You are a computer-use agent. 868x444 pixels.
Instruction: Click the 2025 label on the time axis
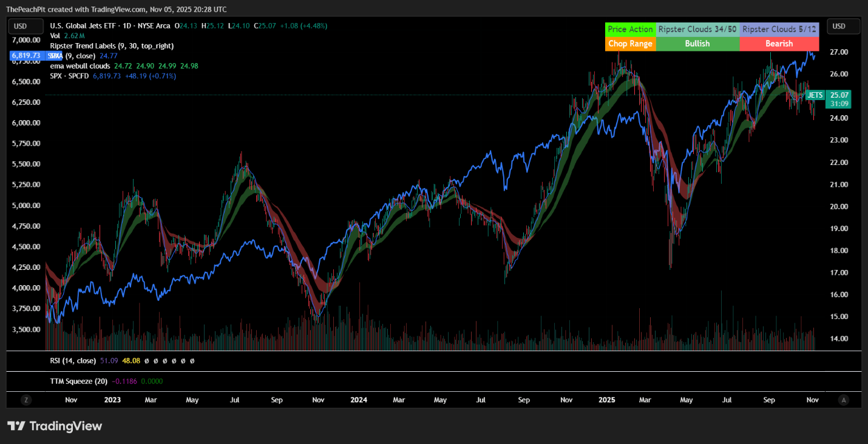click(607, 400)
